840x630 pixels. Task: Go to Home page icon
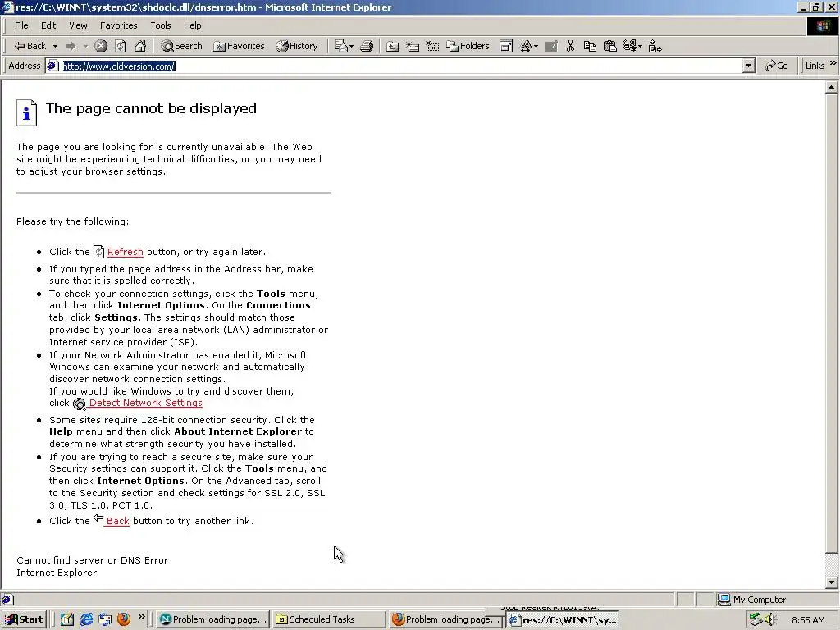[140, 46]
